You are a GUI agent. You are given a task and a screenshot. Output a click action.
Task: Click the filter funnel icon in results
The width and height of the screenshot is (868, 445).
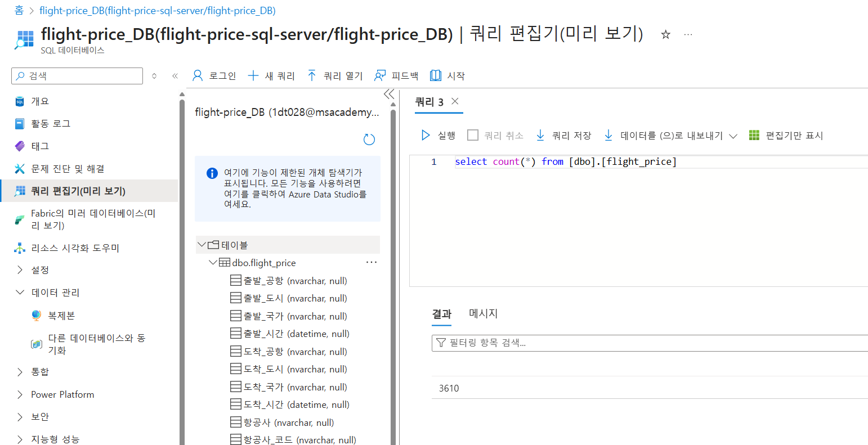(441, 343)
